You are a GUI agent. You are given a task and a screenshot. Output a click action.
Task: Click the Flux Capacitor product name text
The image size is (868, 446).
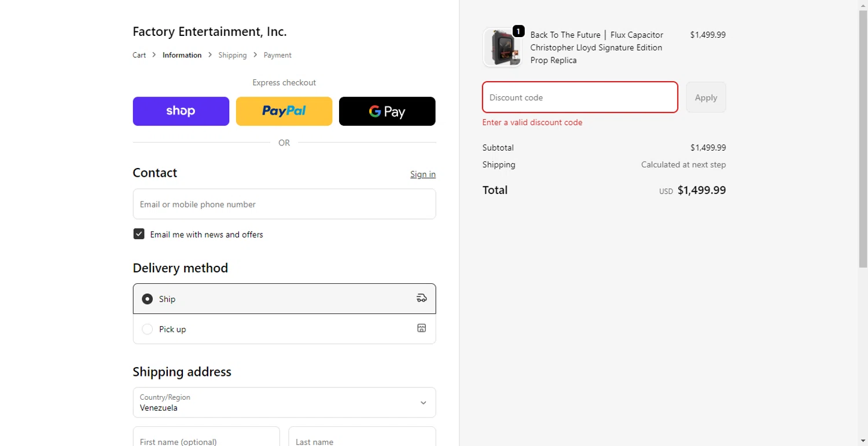tap(597, 47)
